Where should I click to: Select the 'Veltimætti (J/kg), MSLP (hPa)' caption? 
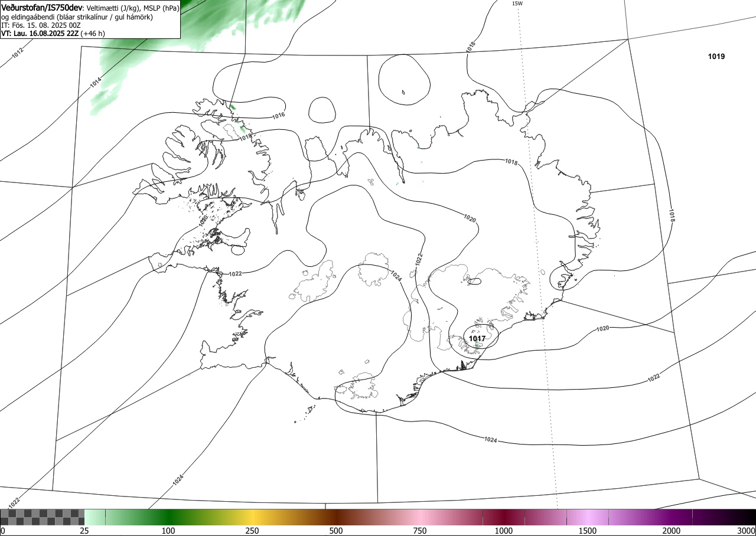[133, 8]
